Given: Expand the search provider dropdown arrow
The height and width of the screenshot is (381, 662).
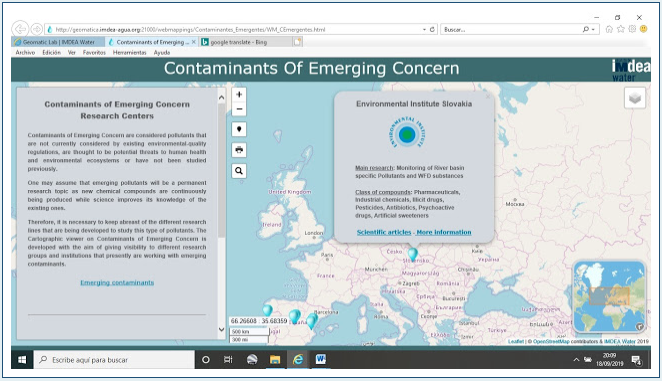Looking at the screenshot, I should pyautogui.click(x=593, y=30).
